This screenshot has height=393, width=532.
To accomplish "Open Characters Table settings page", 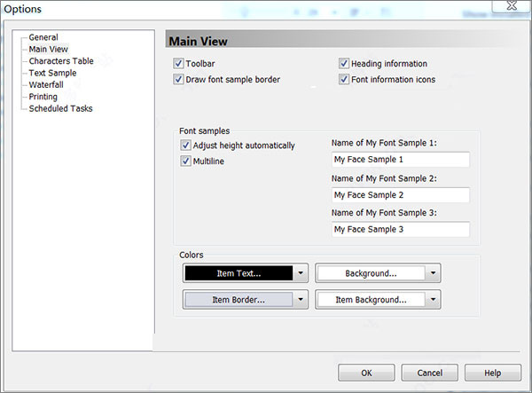I will [61, 61].
